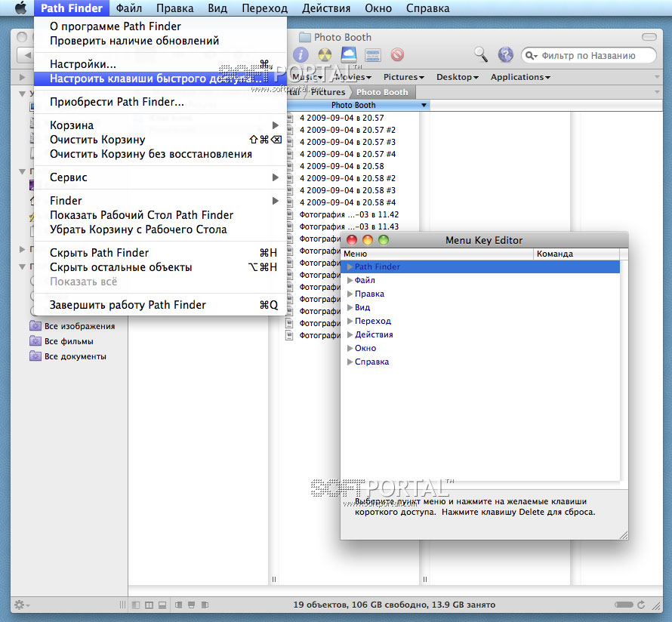This screenshot has height=622, width=672.
Task: Select Настроить клавиши быстрого доступа...
Action: tap(160, 79)
